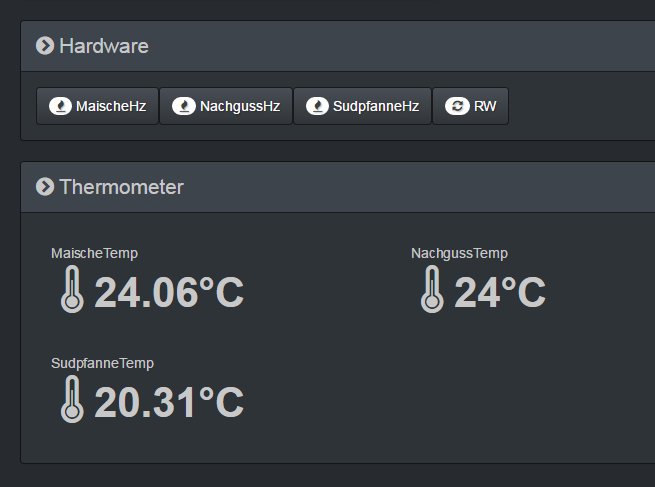Collapse the Hardware panel chevron
This screenshot has height=487, width=655.
click(45, 46)
